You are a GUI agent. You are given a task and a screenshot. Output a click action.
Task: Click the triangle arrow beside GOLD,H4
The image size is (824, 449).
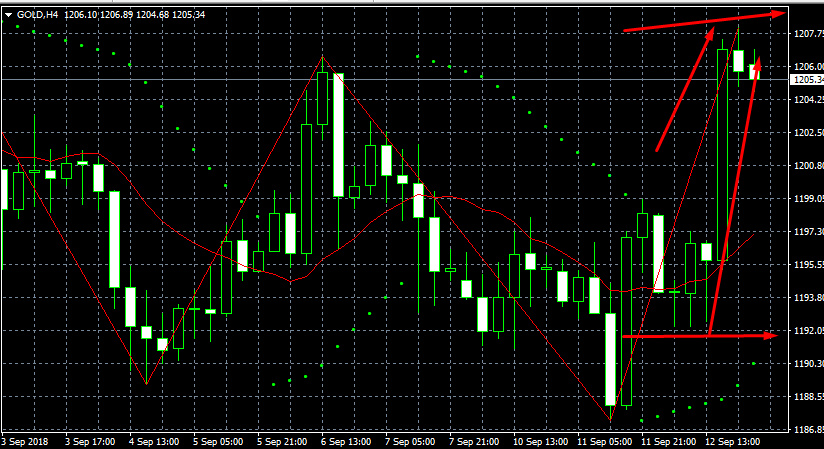[x=8, y=15]
